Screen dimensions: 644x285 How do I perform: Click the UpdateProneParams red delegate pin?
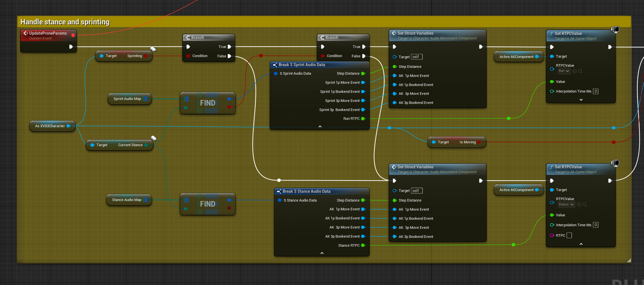73,35
